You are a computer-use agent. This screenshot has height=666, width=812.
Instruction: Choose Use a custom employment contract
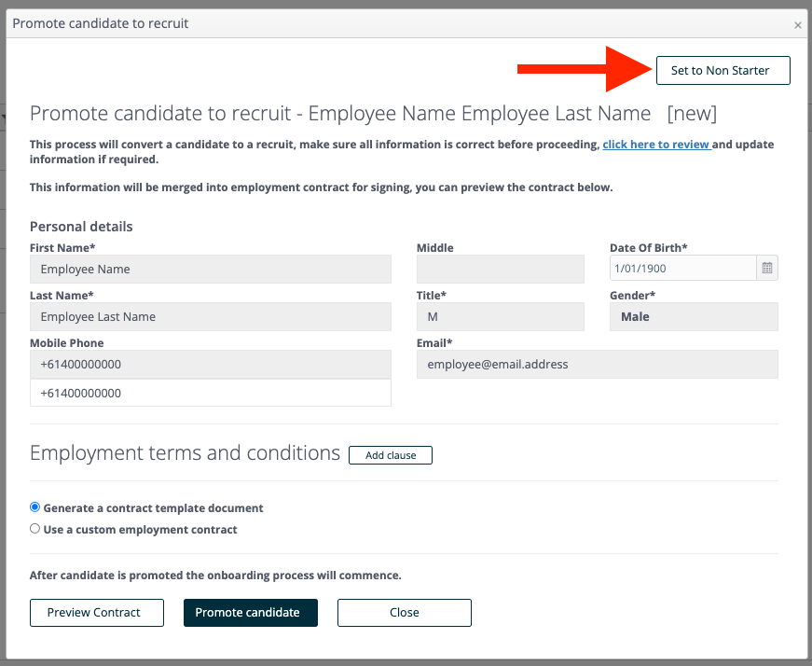coord(34,529)
